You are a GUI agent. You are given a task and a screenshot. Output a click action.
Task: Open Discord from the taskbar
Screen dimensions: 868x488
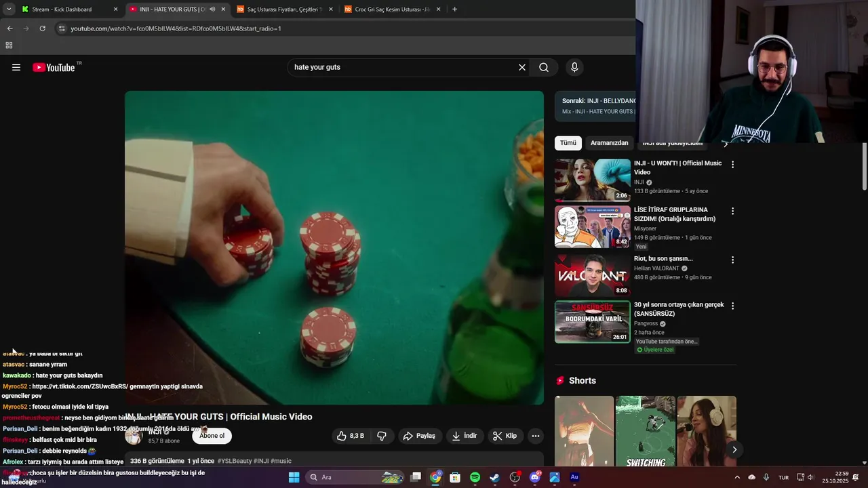534,477
